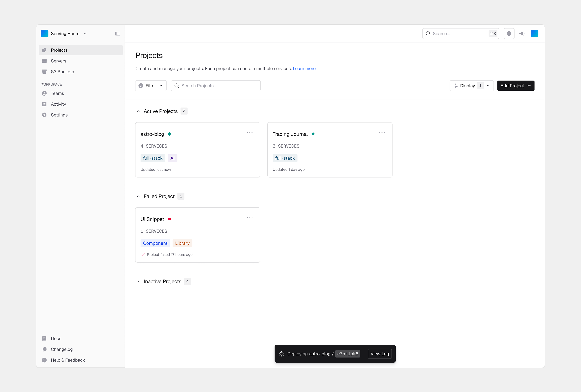Collapse the sidebar using the panel toggle
The width and height of the screenshot is (581, 392).
click(117, 33)
